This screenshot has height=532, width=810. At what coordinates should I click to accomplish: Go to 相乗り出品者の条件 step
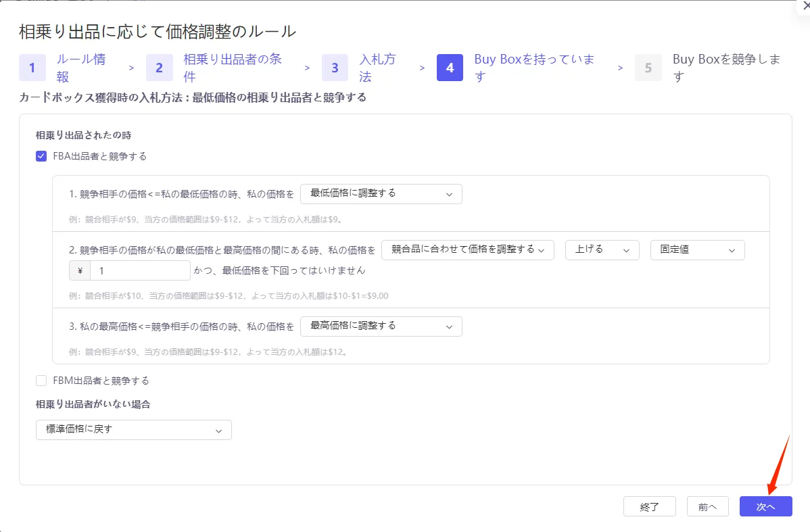(x=233, y=68)
